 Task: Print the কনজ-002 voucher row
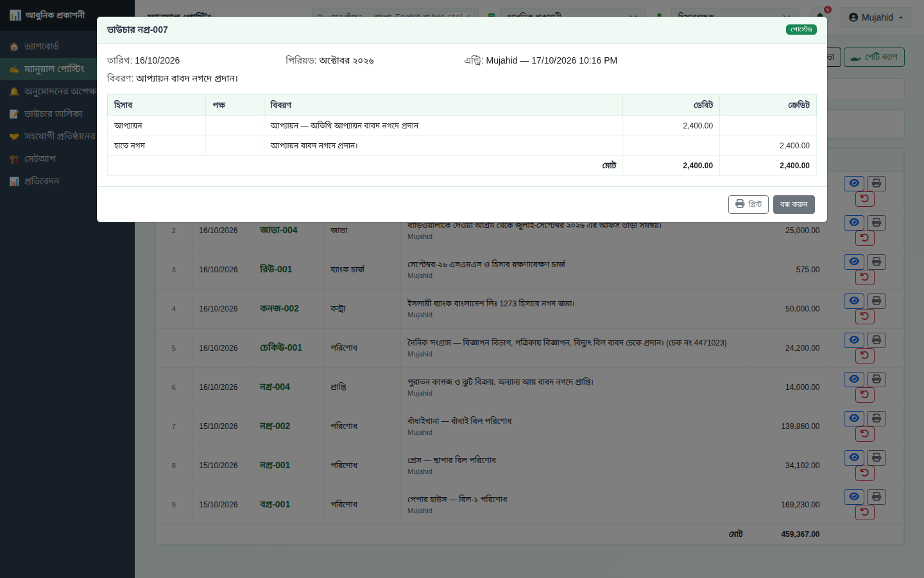point(877,301)
